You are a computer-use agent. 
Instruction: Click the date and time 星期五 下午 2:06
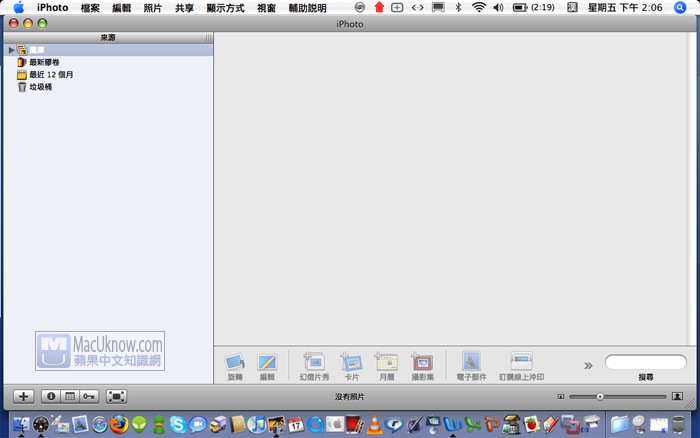[x=625, y=7]
